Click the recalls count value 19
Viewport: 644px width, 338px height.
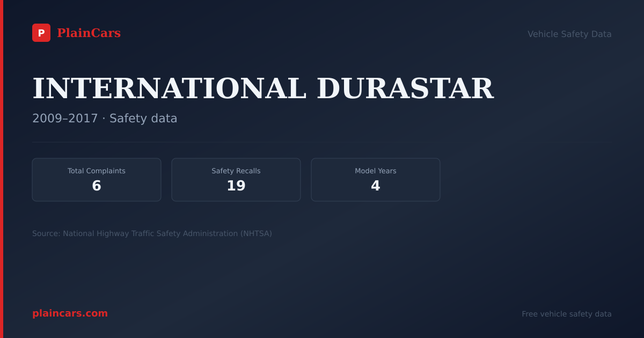(236, 186)
